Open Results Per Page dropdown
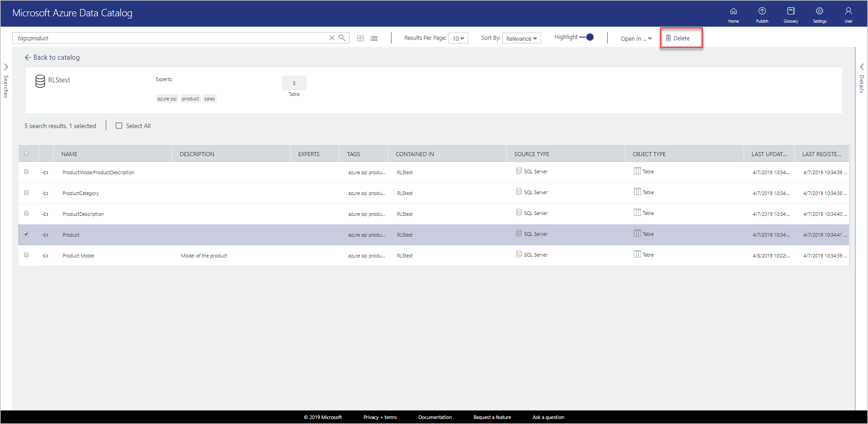 pyautogui.click(x=458, y=38)
